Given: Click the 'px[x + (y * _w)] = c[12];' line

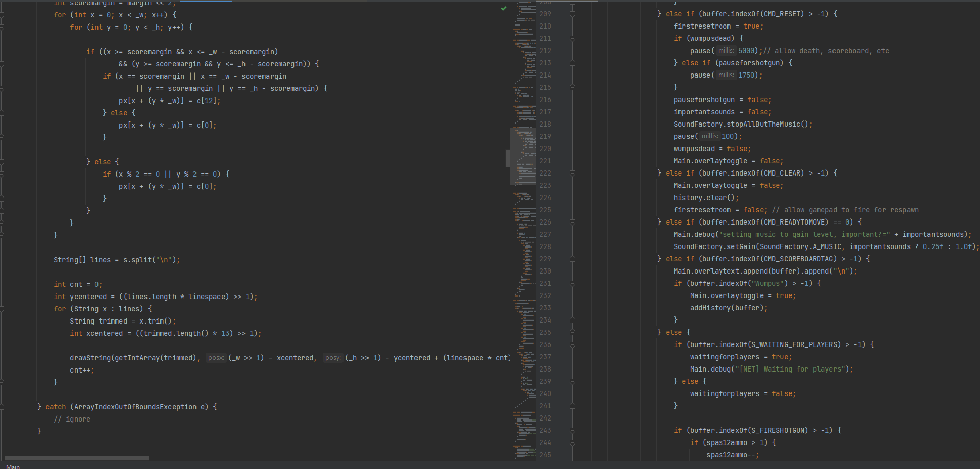Looking at the screenshot, I should pyautogui.click(x=170, y=101).
